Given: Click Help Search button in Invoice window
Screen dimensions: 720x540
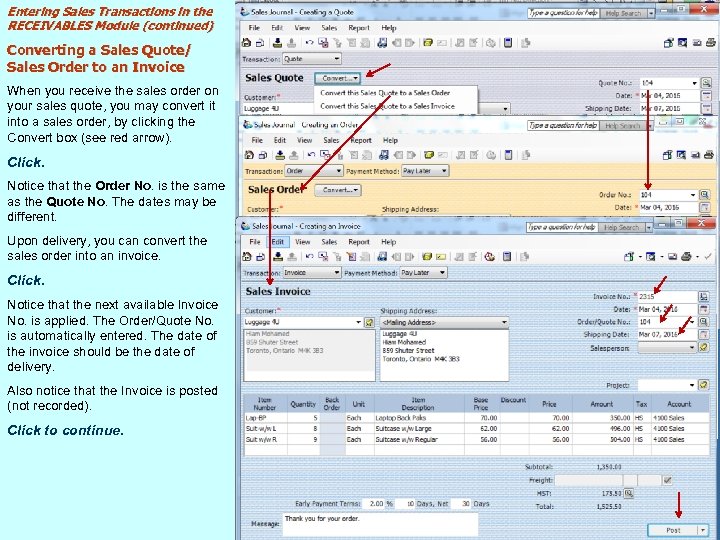Looking at the screenshot, I should pos(621,227).
